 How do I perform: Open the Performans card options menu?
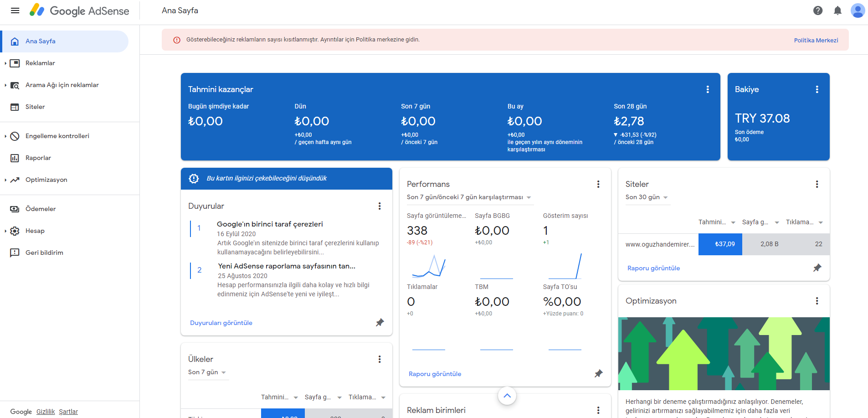(598, 184)
